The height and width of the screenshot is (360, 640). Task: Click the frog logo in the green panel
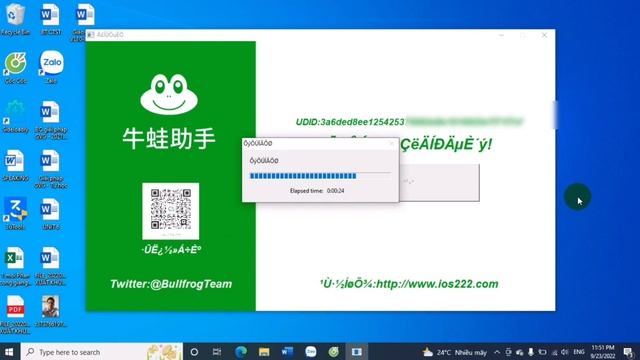tap(169, 94)
